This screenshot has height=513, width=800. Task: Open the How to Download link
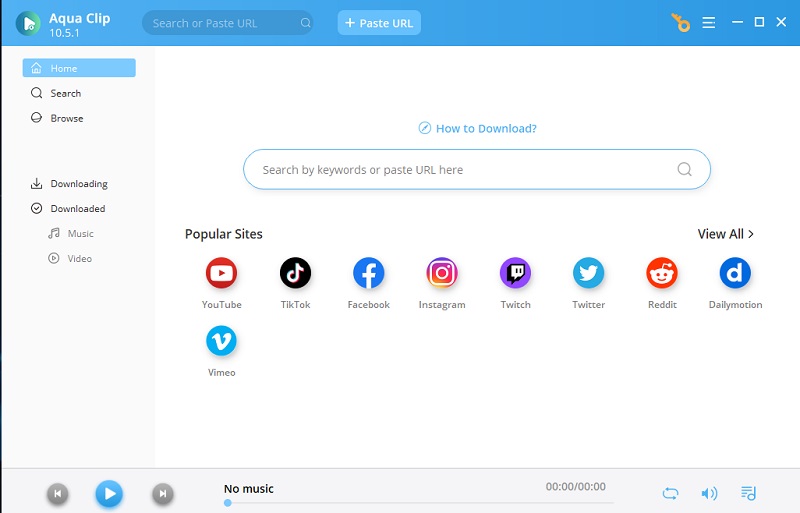[478, 128]
